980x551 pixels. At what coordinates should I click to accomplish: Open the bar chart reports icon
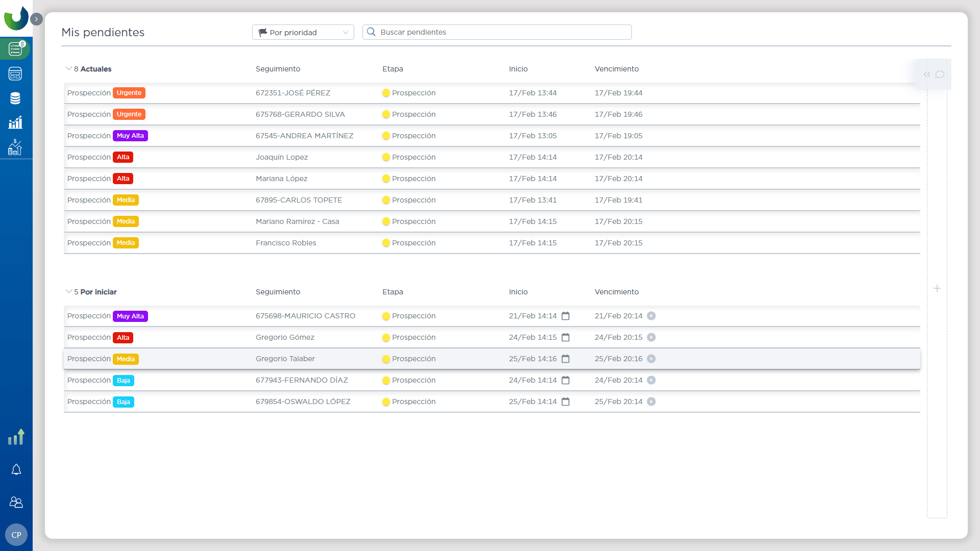tap(15, 122)
